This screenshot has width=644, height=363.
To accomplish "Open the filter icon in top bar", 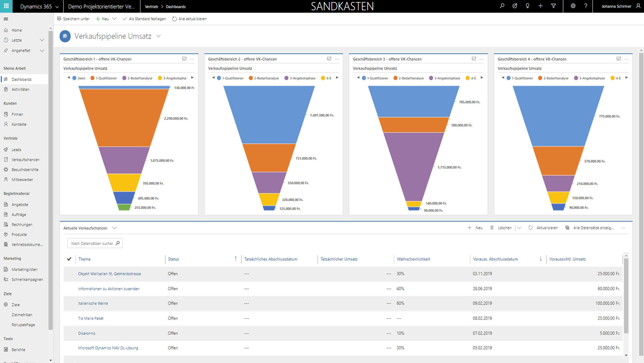I will [x=553, y=6].
